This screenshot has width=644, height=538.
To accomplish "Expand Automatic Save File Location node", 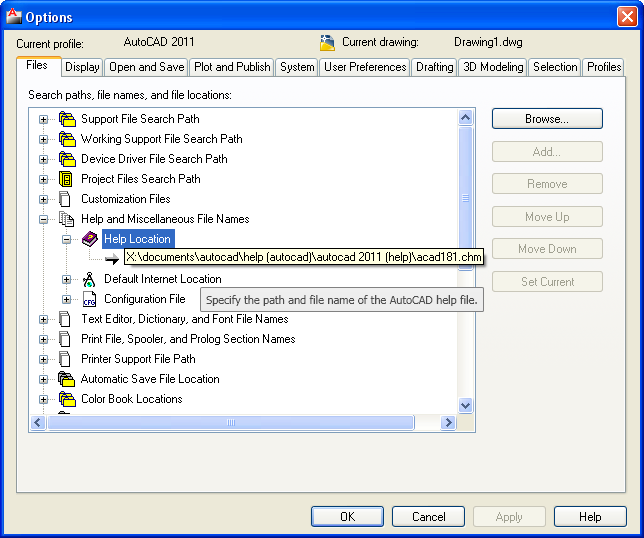I will point(43,379).
